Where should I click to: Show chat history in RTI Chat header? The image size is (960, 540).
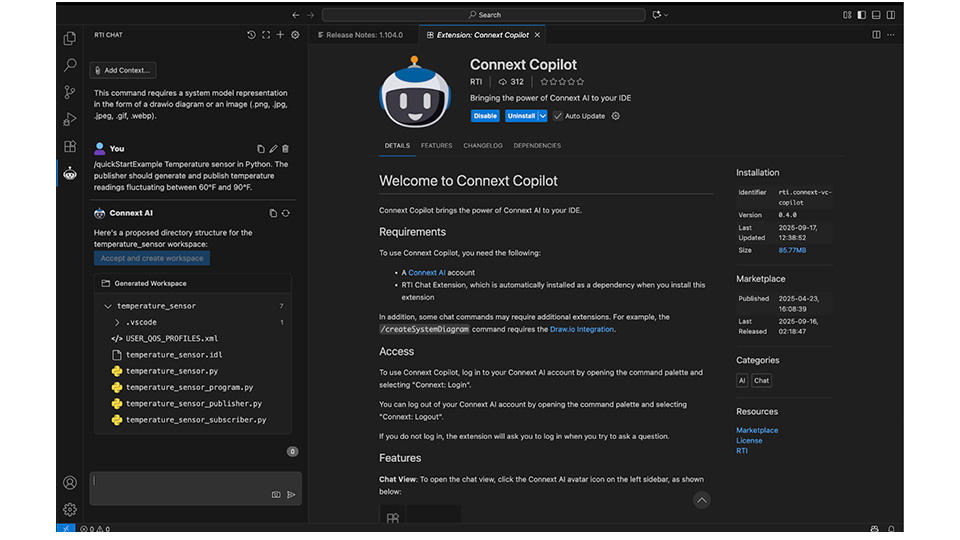click(251, 35)
